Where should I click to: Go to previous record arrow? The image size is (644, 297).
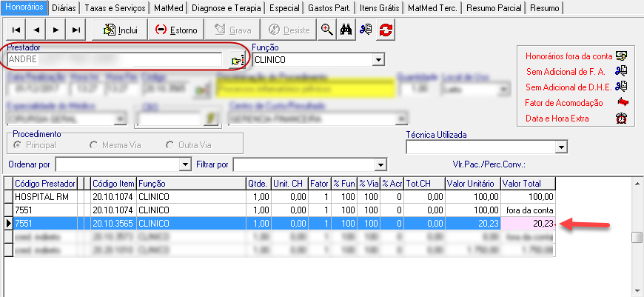click(x=36, y=30)
